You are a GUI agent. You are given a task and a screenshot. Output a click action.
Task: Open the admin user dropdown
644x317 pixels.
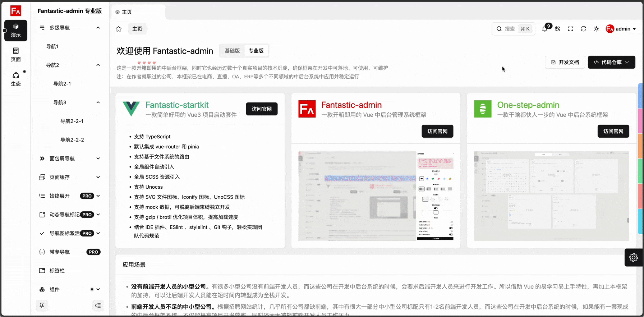[x=621, y=29]
